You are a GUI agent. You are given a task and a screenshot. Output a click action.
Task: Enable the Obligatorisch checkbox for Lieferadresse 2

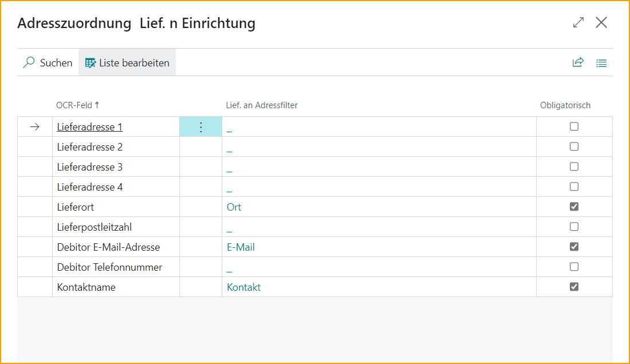(x=574, y=147)
